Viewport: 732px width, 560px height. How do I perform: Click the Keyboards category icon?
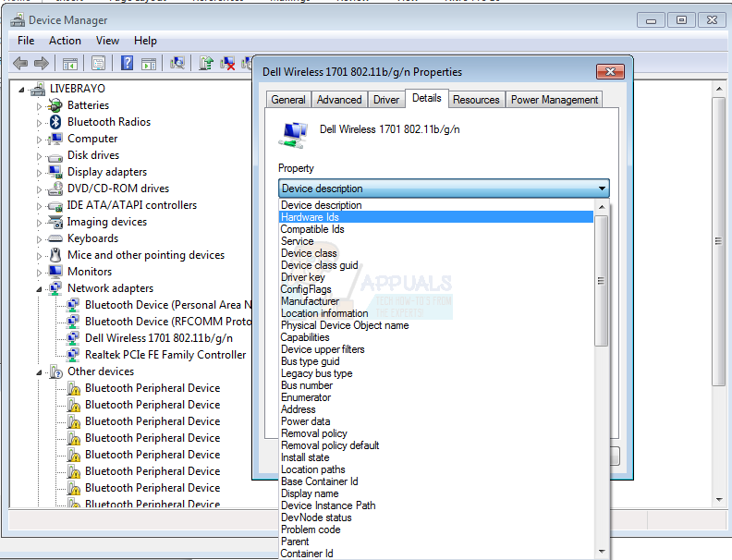click(55, 238)
